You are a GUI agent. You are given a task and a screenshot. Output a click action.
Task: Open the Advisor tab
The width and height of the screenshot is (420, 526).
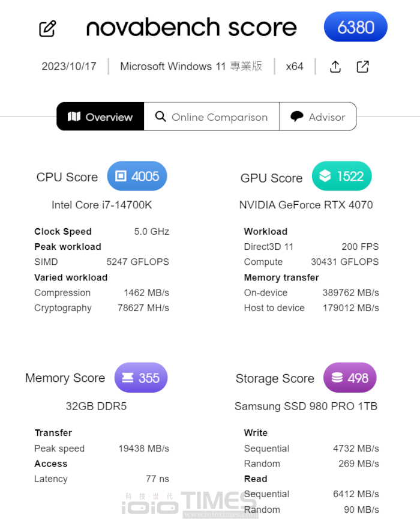319,116
